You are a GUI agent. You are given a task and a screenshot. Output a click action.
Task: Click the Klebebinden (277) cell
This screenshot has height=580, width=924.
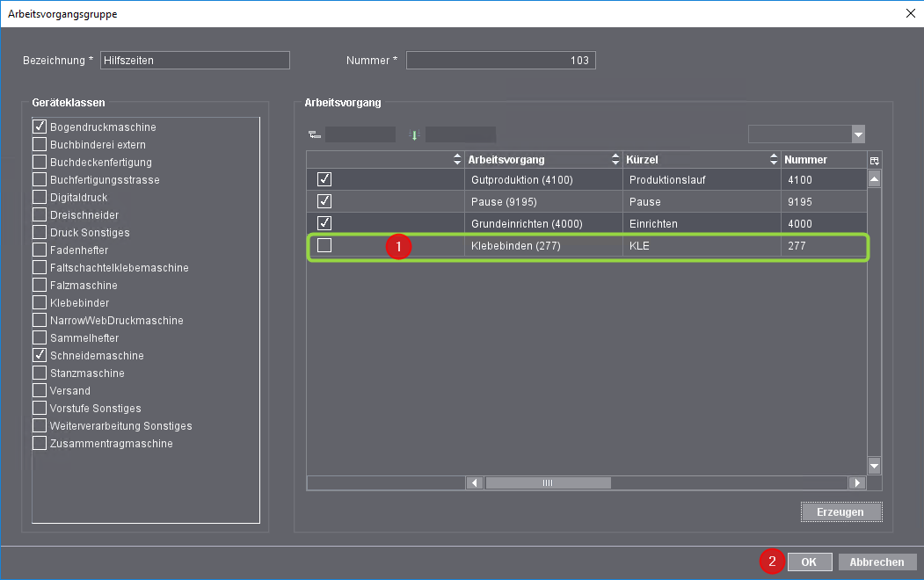[x=543, y=245]
